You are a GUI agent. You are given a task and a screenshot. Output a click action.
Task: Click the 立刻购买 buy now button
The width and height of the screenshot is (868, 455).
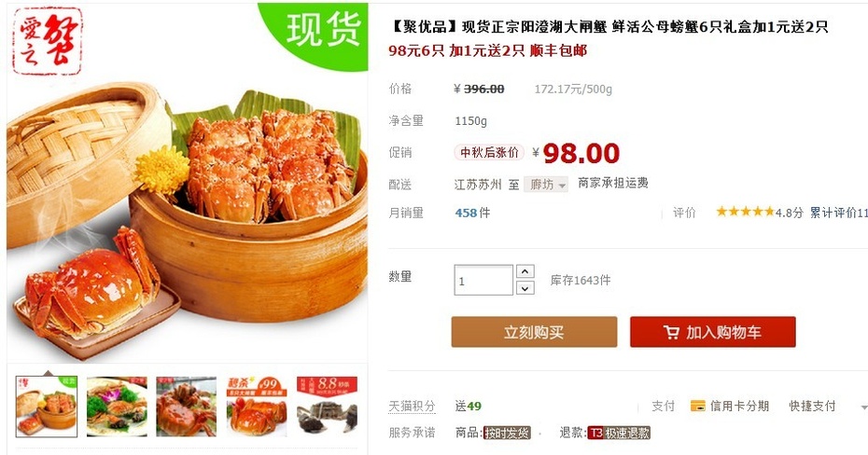[x=534, y=332]
